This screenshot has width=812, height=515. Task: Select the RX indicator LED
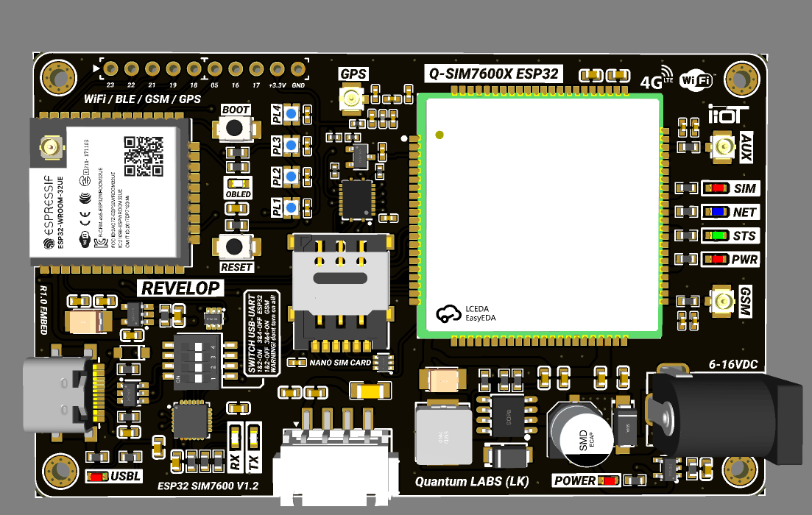(235, 437)
